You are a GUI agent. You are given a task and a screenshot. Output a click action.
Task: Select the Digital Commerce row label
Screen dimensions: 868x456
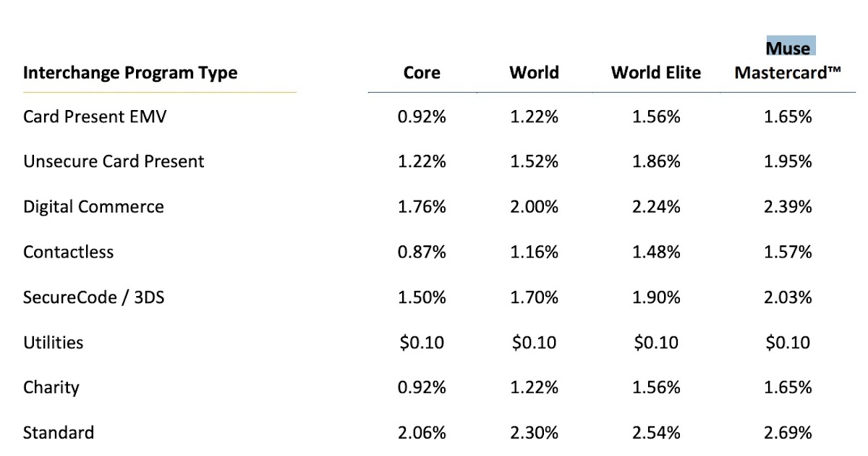[93, 207]
